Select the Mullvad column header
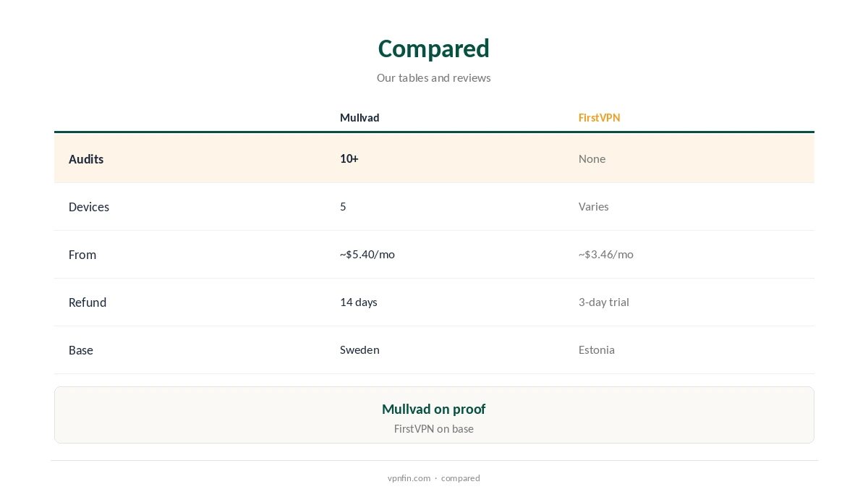The width and height of the screenshot is (868, 492). pyautogui.click(x=359, y=118)
